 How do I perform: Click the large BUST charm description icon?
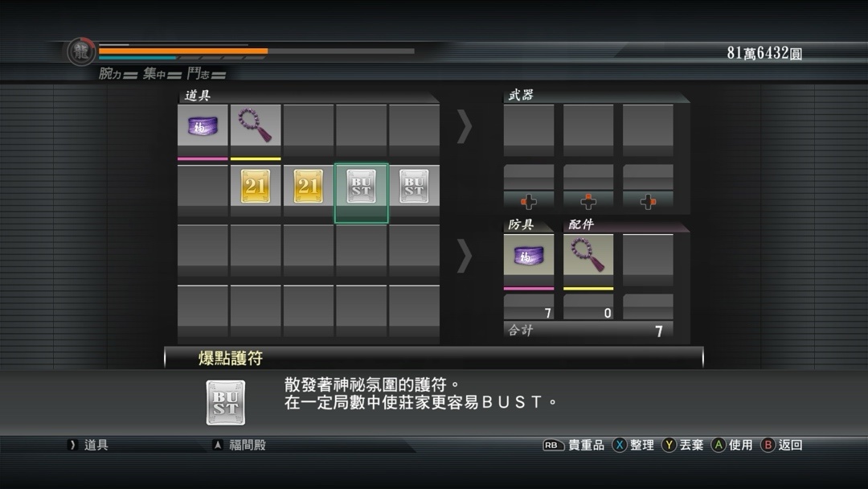point(225,403)
